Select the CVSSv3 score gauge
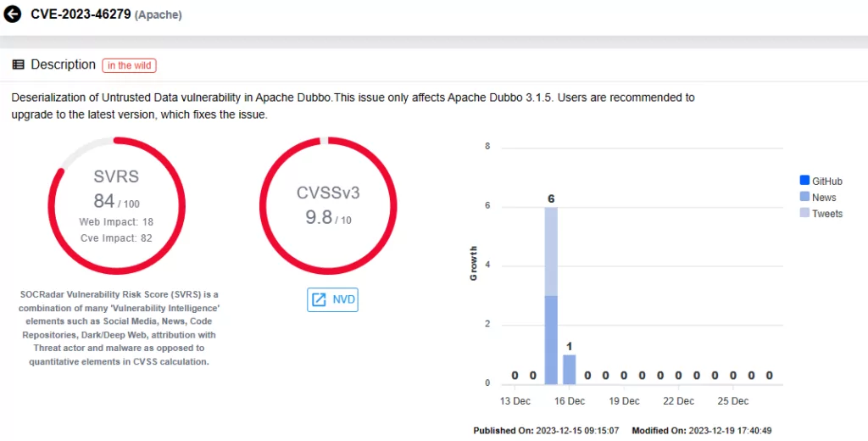868x441 pixels. click(328, 205)
